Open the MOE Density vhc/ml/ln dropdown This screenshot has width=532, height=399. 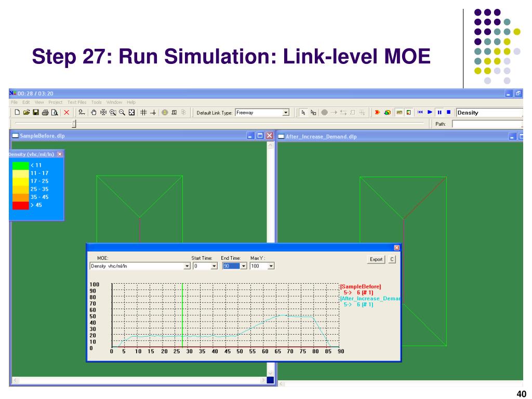click(187, 266)
